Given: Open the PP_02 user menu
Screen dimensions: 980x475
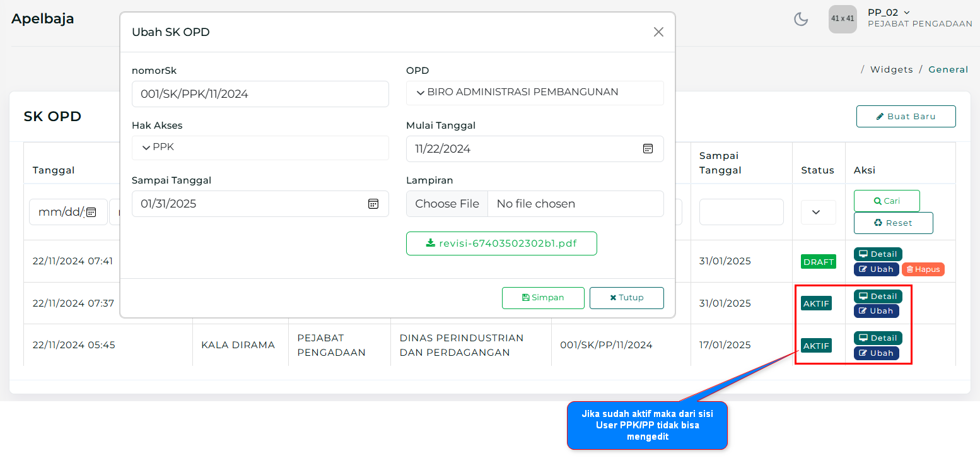Looking at the screenshot, I should pos(889,13).
